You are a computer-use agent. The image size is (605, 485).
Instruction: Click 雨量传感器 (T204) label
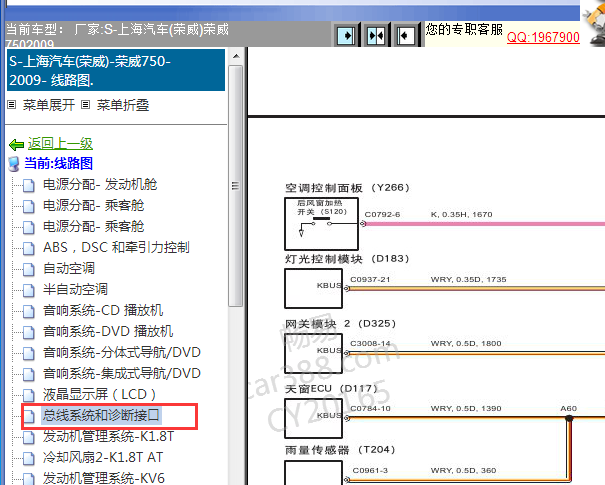tap(340, 450)
